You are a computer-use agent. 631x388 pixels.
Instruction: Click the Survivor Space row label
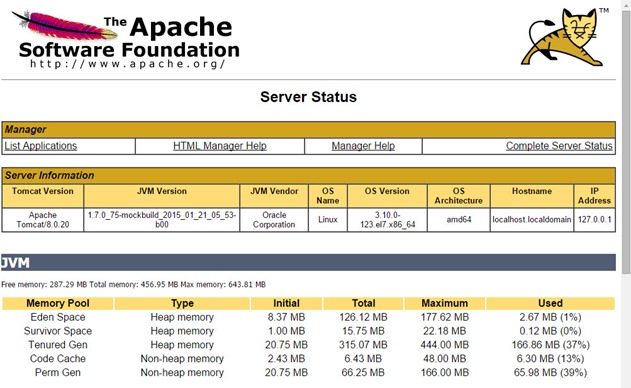tap(58, 331)
